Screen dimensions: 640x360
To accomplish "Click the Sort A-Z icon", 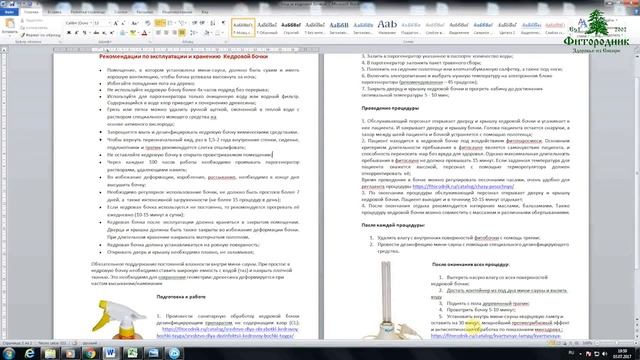I will (x=213, y=23).
